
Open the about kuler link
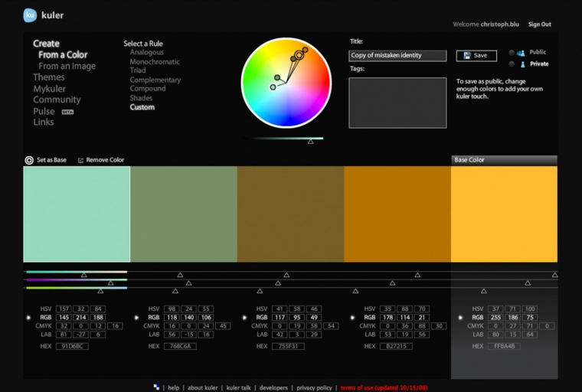(203, 387)
